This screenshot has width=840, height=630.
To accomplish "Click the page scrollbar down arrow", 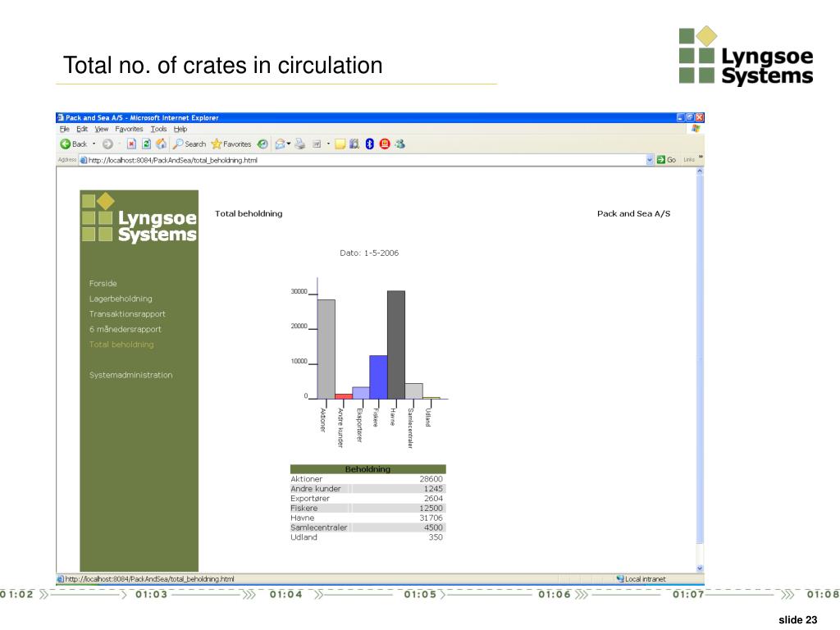I will tap(700, 568).
